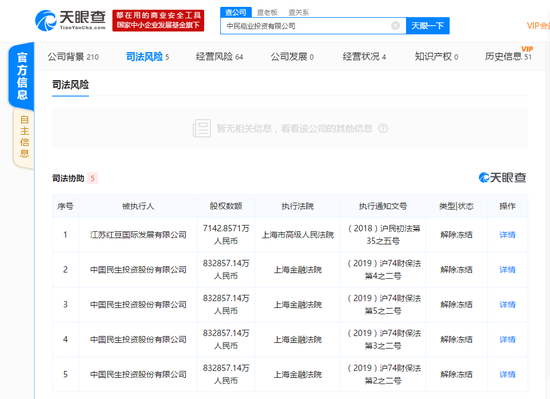
Task: Click 上海市高级人民法院 cell in row 1
Action: (297, 235)
